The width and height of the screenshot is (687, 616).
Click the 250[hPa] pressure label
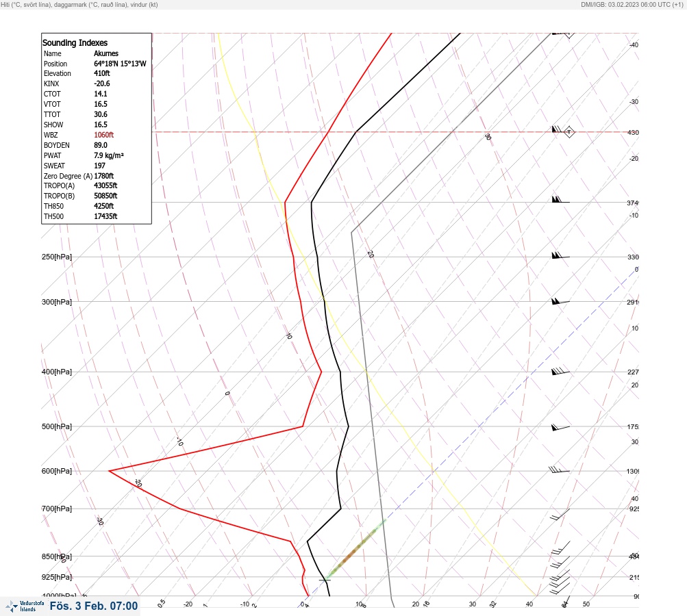coord(57,257)
